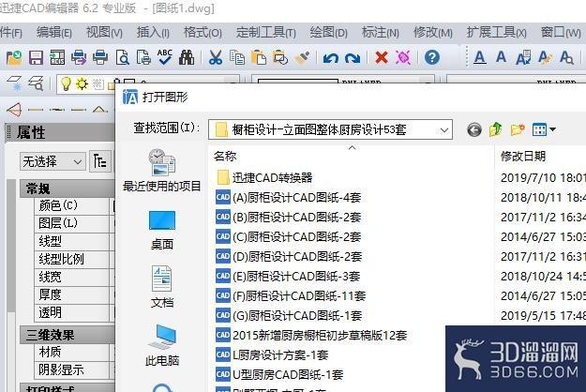Viewport: 586px width, 392px height.
Task: Select file (C)厨柜设计CAD图纸-2套
Action: pyautogui.click(x=289, y=237)
